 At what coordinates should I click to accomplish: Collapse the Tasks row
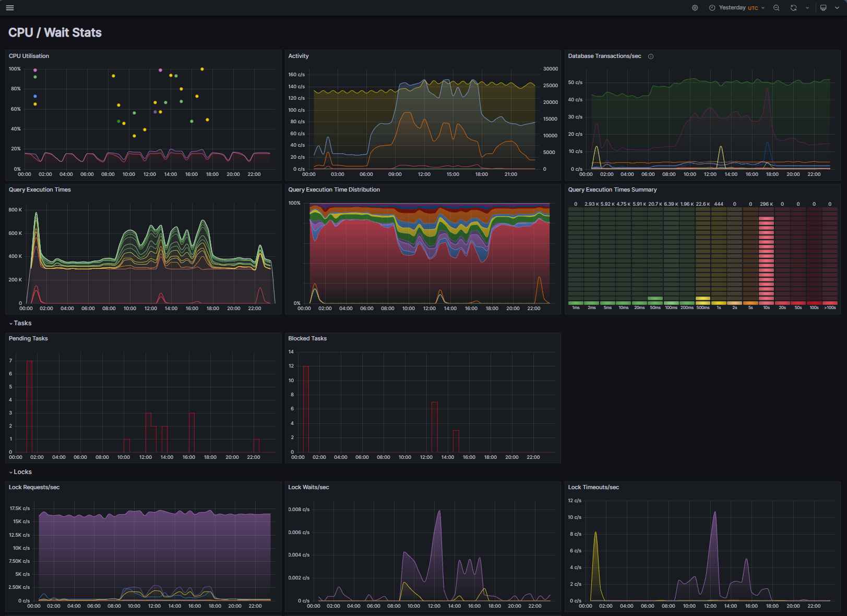coord(20,323)
